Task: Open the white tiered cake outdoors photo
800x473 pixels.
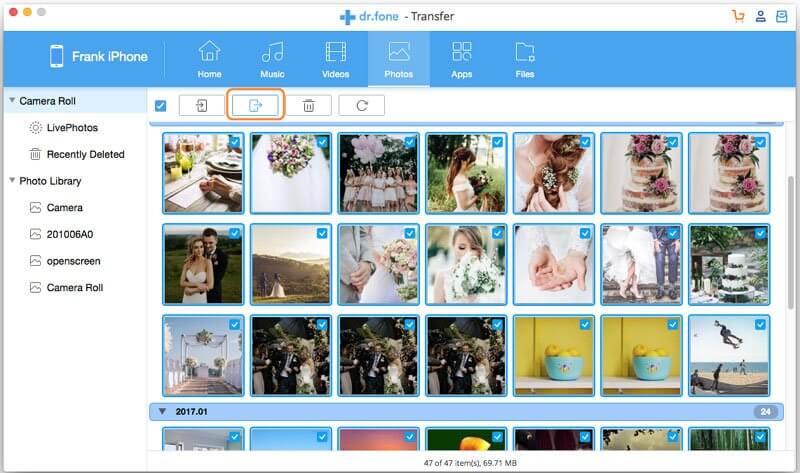Action: click(729, 264)
